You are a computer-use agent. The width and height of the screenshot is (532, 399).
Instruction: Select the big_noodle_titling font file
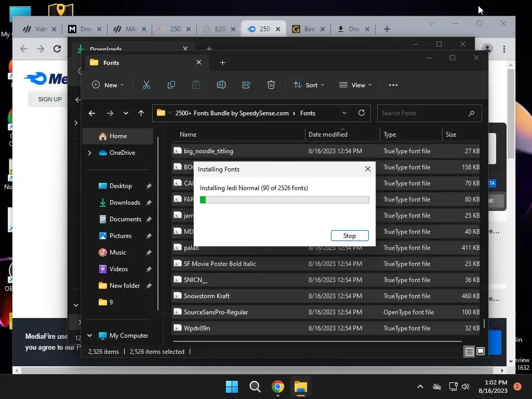tap(326, 151)
